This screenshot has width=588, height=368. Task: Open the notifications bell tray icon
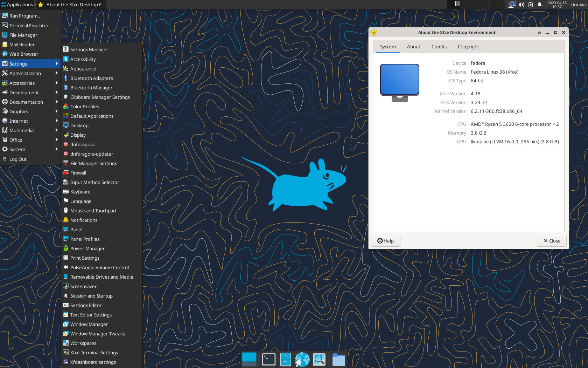coord(540,5)
